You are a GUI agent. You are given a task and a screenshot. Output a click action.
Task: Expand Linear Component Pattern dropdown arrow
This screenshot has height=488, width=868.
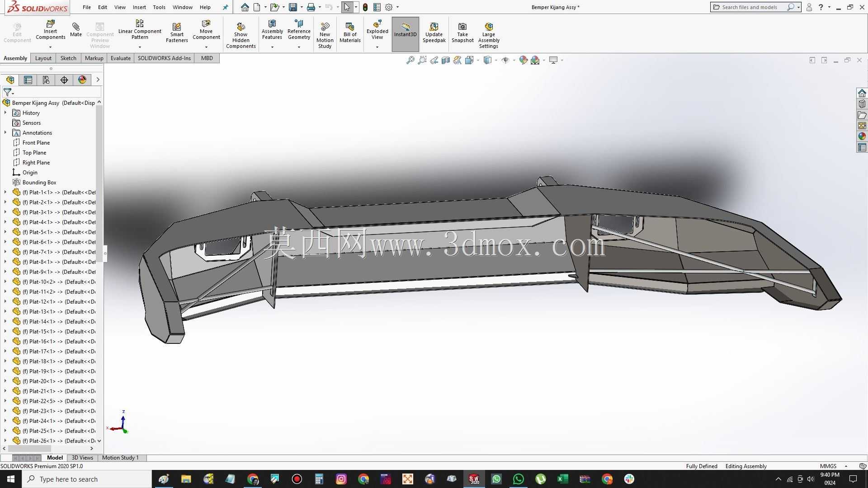pyautogui.click(x=140, y=47)
